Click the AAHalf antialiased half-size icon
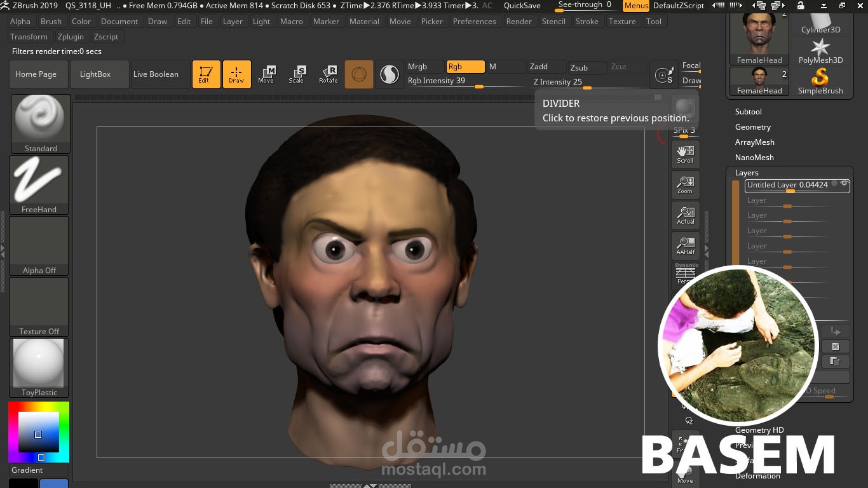This screenshot has height=488, width=868. click(x=685, y=246)
